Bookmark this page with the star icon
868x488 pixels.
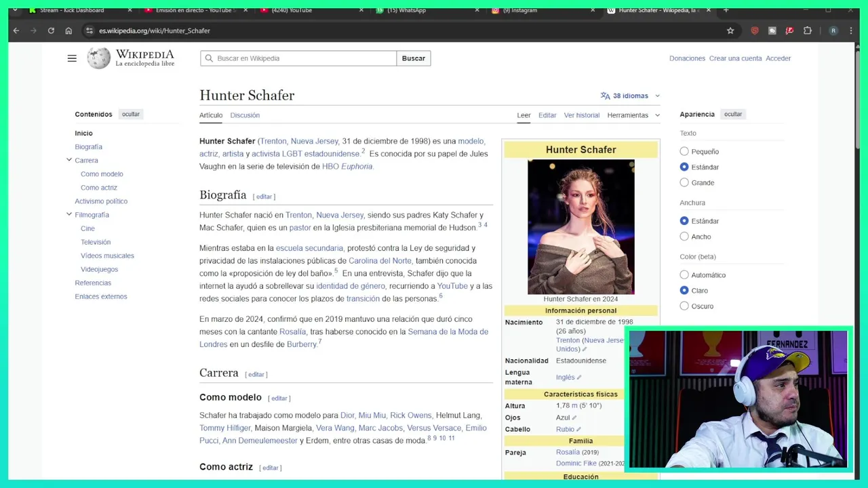coord(730,30)
